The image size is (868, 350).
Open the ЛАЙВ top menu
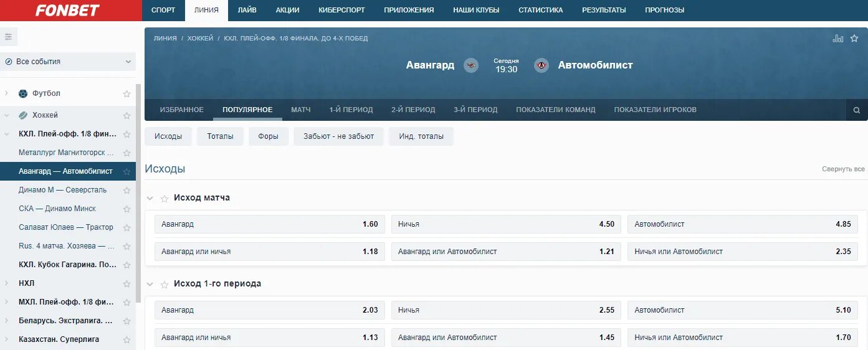coord(247,10)
